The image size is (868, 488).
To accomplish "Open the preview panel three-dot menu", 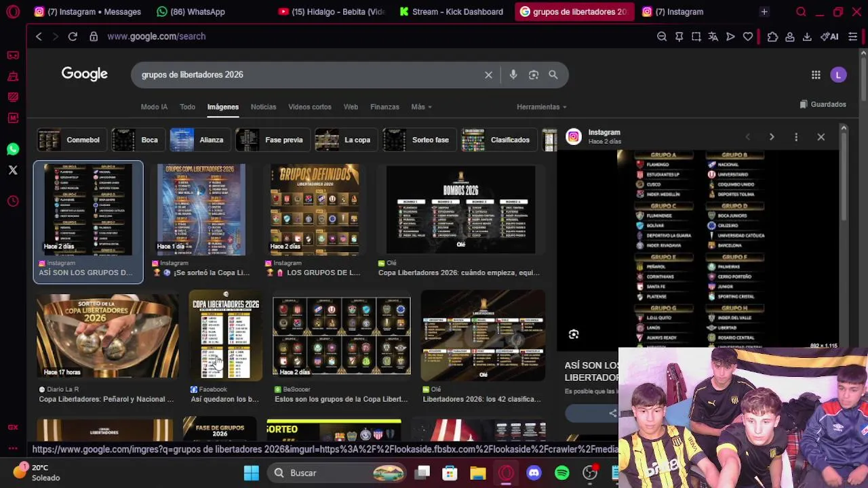I will [796, 137].
